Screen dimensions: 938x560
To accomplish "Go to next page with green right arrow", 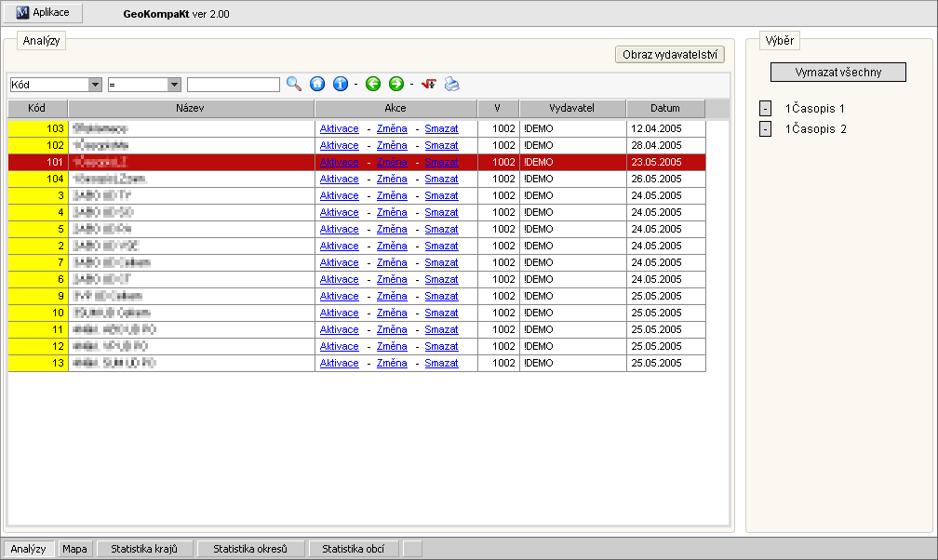I will coord(396,84).
